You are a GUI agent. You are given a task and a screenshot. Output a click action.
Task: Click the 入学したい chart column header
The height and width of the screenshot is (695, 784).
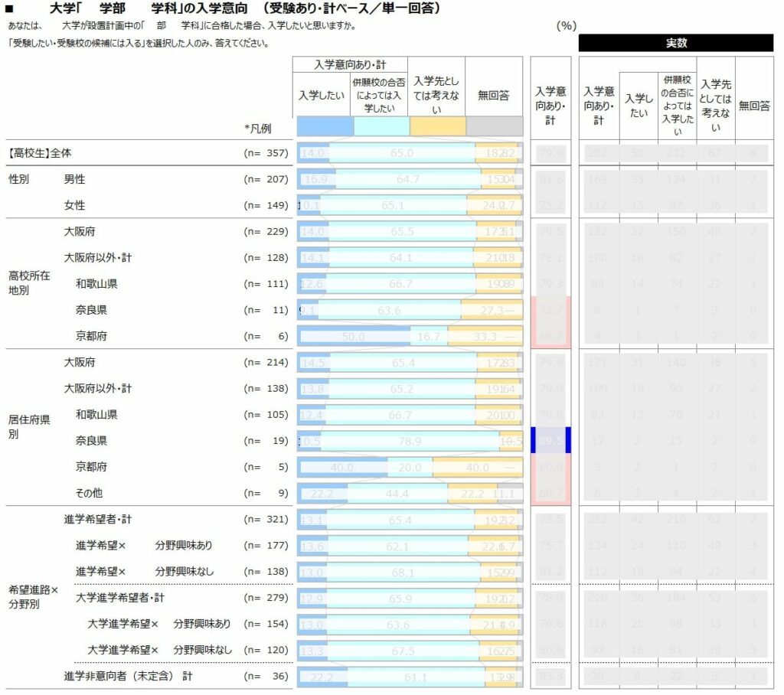tap(321, 94)
